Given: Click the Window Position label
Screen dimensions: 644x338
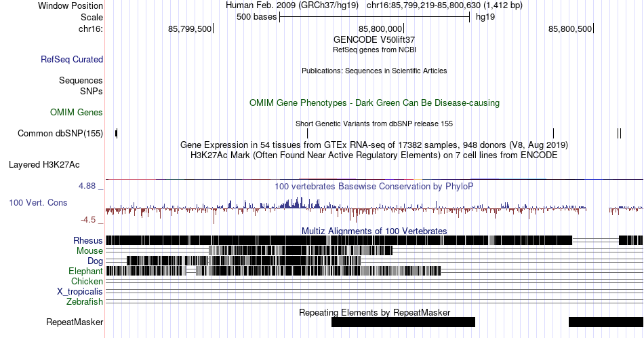Looking at the screenshot, I should [x=71, y=5].
